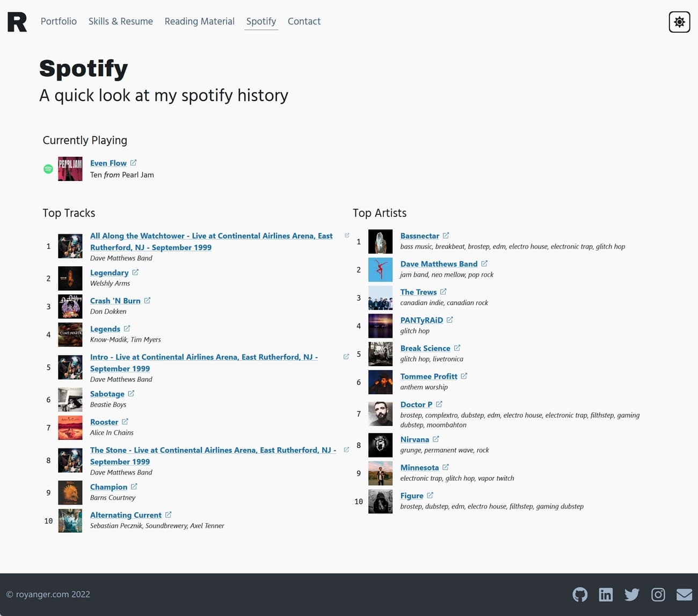Open the LinkedIn icon in footer
The height and width of the screenshot is (616, 698).
pyautogui.click(x=606, y=595)
